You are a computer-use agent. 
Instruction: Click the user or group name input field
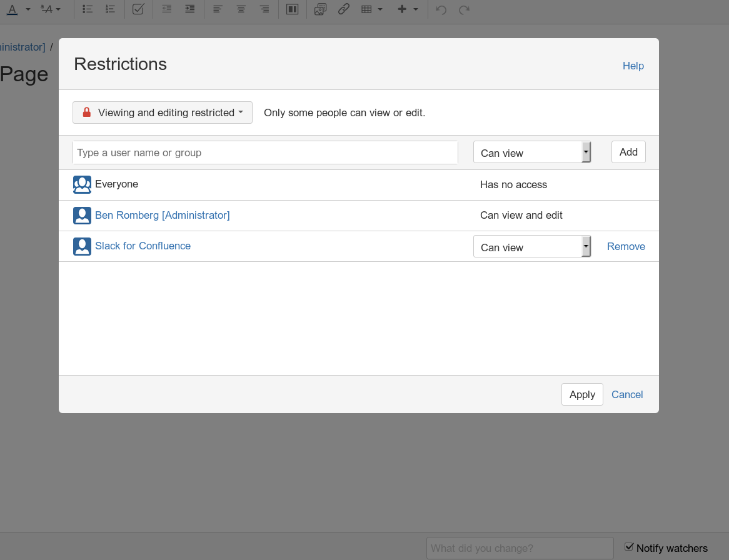click(x=265, y=152)
